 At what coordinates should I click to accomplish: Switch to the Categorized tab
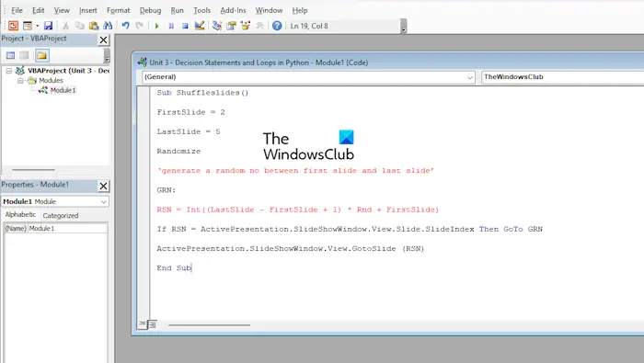[61, 215]
